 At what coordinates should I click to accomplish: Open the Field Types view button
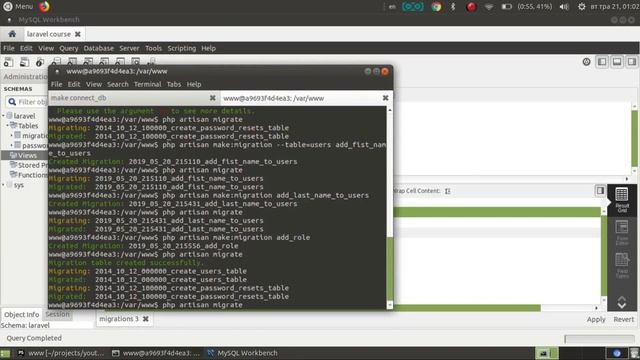(622, 265)
